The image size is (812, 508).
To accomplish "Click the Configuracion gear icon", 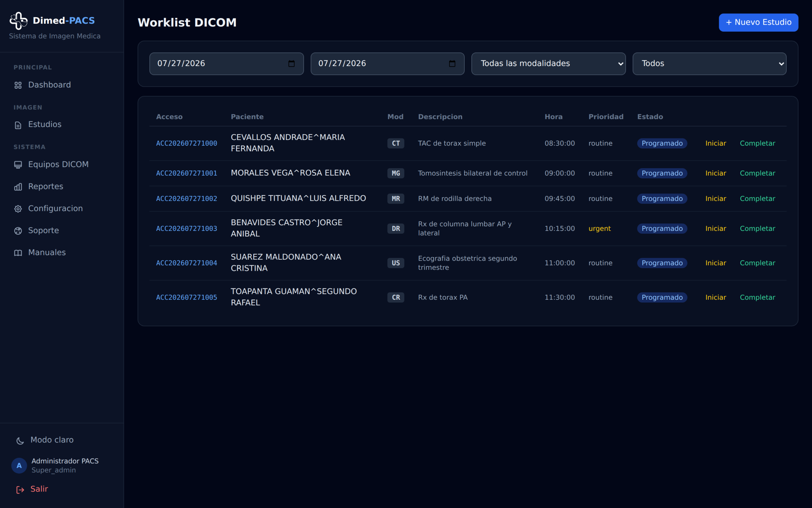I will pyautogui.click(x=18, y=209).
